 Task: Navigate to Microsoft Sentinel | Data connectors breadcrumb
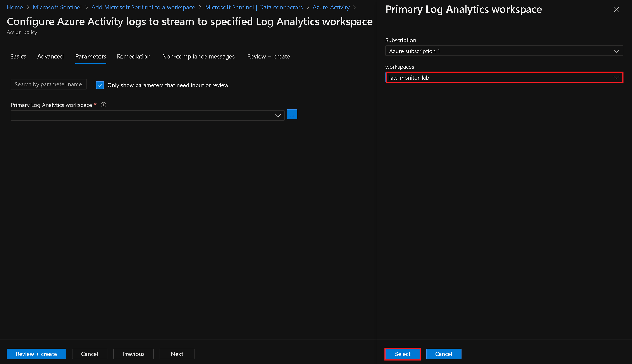pos(254,7)
